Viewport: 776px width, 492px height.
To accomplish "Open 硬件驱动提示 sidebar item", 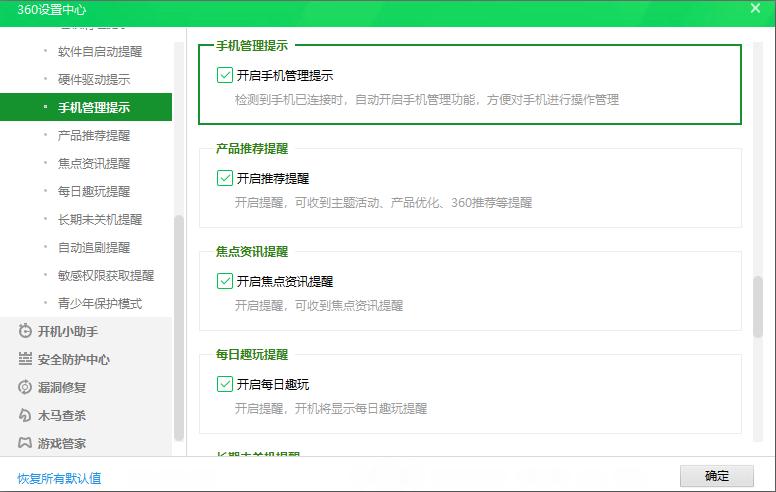I will click(x=94, y=80).
